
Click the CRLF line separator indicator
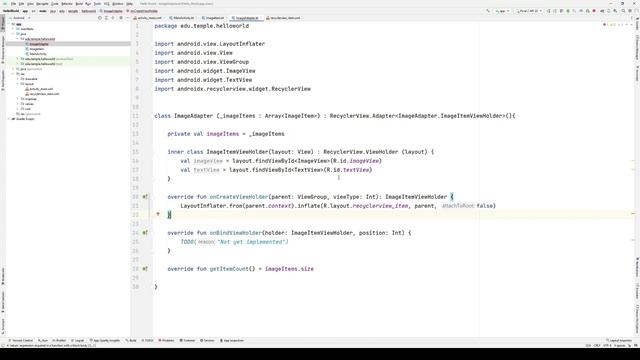click(x=597, y=345)
